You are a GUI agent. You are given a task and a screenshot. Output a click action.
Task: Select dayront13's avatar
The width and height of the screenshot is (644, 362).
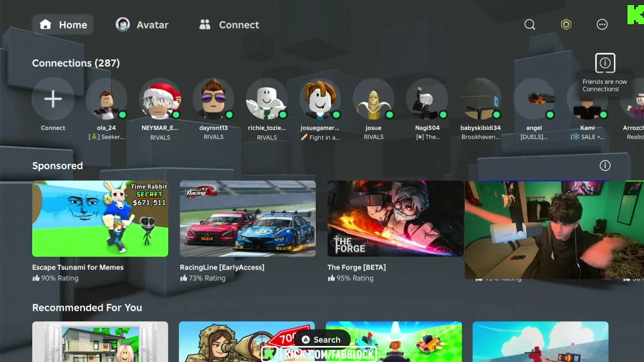[213, 99]
